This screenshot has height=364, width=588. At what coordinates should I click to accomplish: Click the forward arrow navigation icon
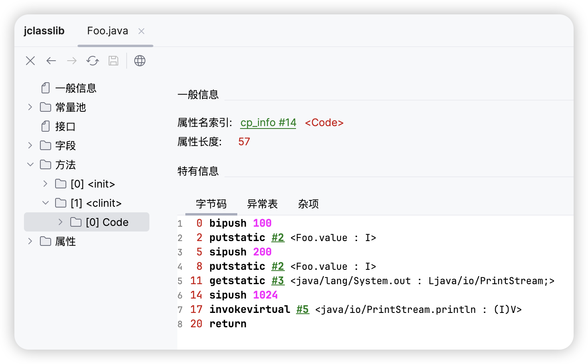pos(72,61)
